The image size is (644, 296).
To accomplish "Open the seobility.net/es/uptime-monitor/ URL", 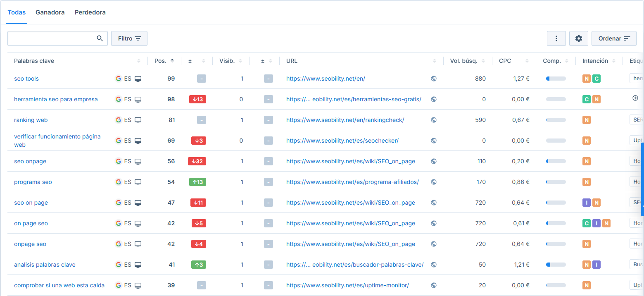I will [x=347, y=285].
